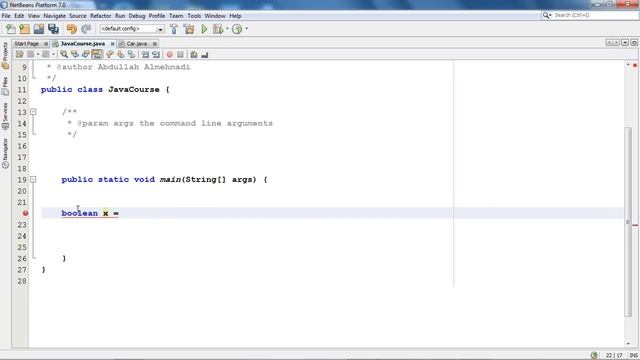Open the editor Back button dropdown arrow
640x360 pixels.
coord(38,54)
